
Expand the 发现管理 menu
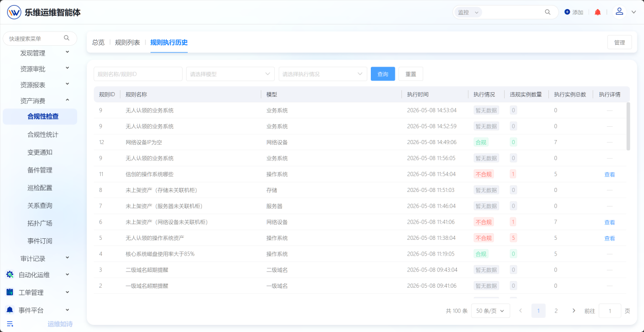[x=68, y=52]
